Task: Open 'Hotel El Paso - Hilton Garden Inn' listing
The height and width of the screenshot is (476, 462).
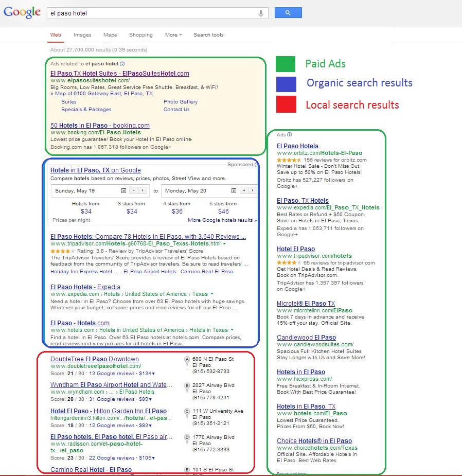Action: [x=109, y=411]
